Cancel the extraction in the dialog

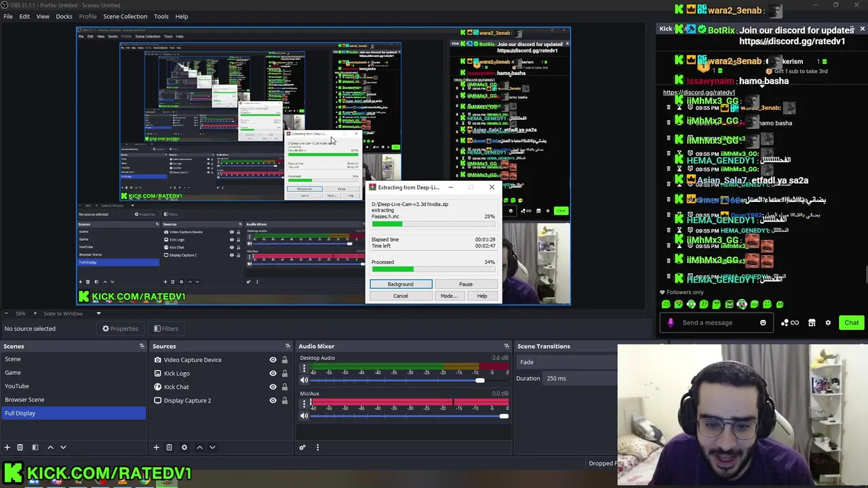tap(401, 296)
